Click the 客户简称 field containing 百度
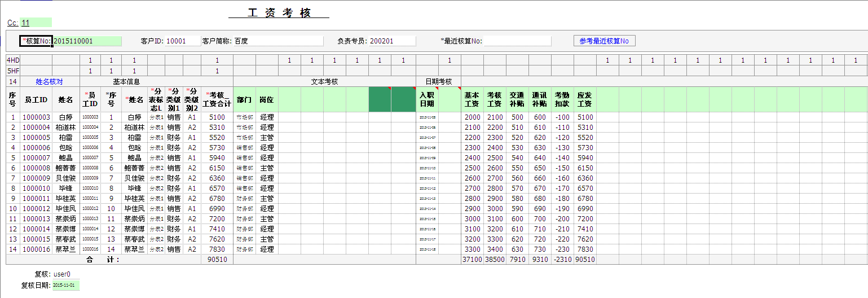The width and height of the screenshot is (868, 298). click(278, 41)
